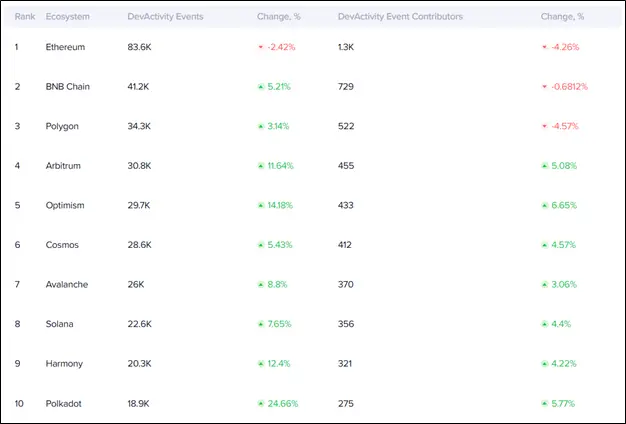626x424 pixels.
Task: Click the red down arrow beside BNB Chain's -0.6812%
Action: [x=545, y=87]
